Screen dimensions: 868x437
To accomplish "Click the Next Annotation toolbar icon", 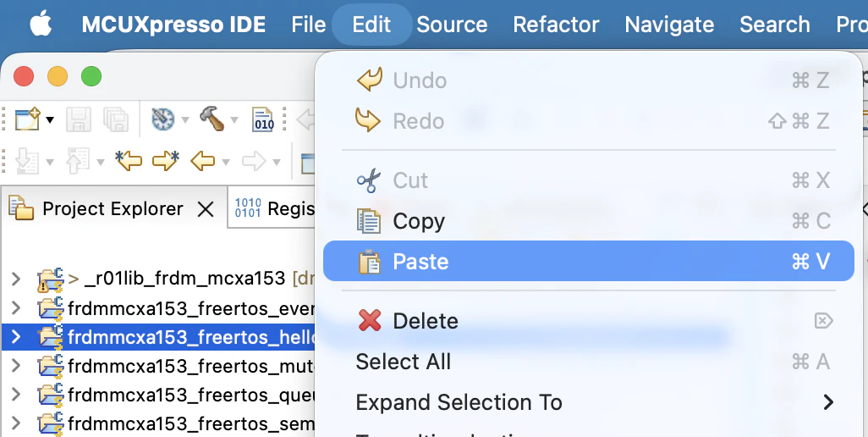I will 25,161.
